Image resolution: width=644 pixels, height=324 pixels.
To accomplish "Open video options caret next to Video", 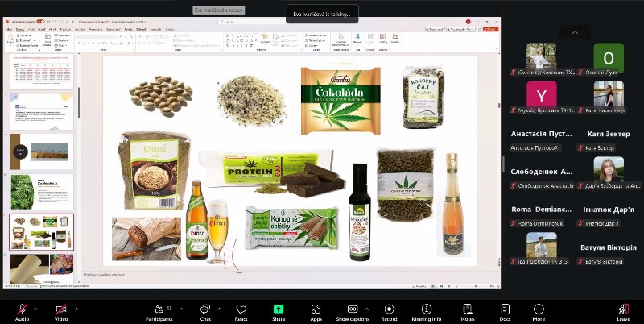I will pyautogui.click(x=76, y=309).
